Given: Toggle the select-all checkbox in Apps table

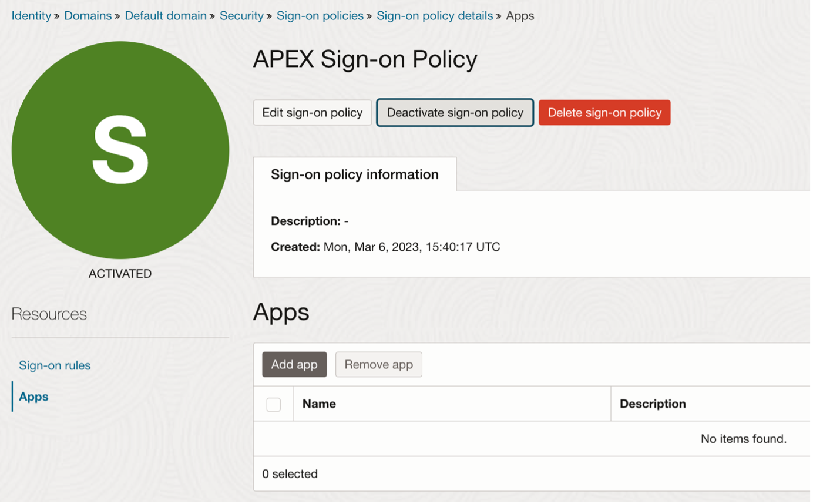Looking at the screenshot, I should (273, 404).
